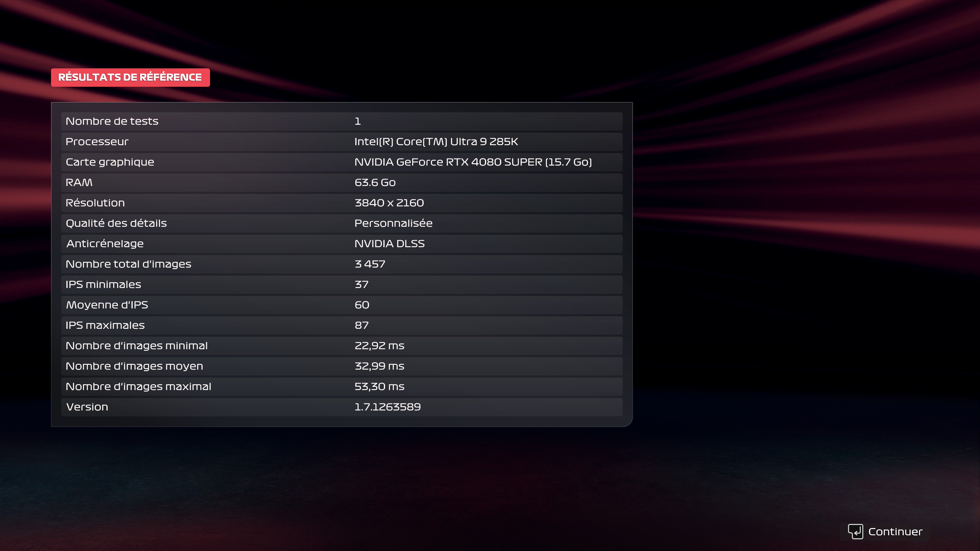Click the 'Version' row label
This screenshot has width=980, height=551.
pyautogui.click(x=87, y=407)
